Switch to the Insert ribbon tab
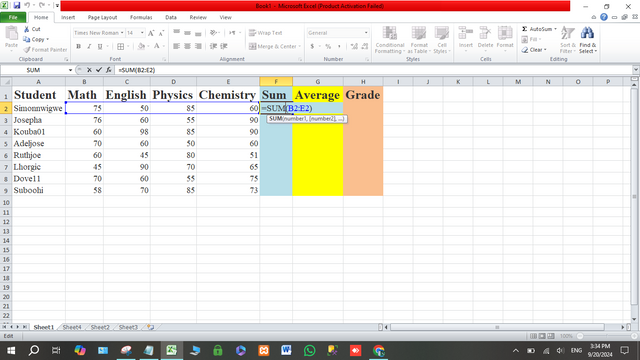The height and width of the screenshot is (360, 640). (68, 17)
